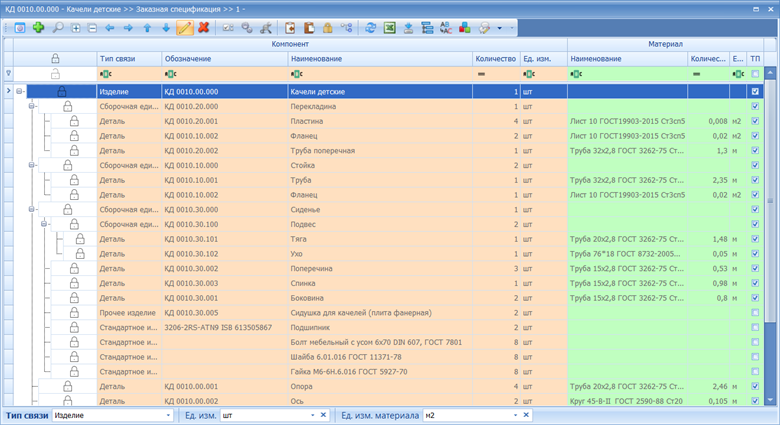Collapse the Стойка assembly node
The height and width of the screenshot is (425, 780).
tap(31, 165)
